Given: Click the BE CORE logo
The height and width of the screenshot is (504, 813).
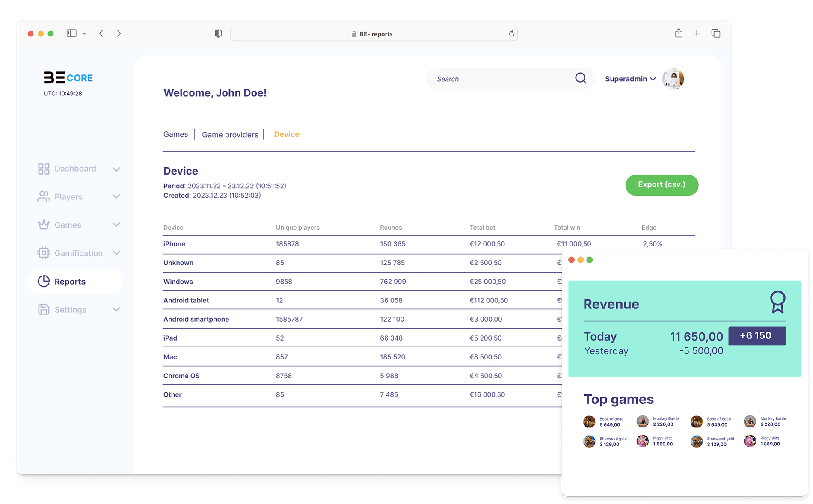Looking at the screenshot, I should (68, 78).
